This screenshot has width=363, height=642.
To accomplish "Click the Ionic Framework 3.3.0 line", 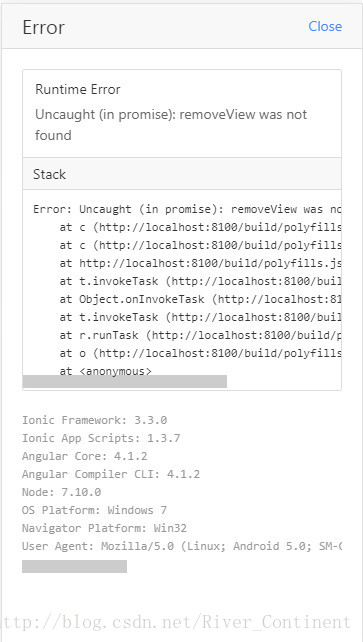I will pos(95,420).
